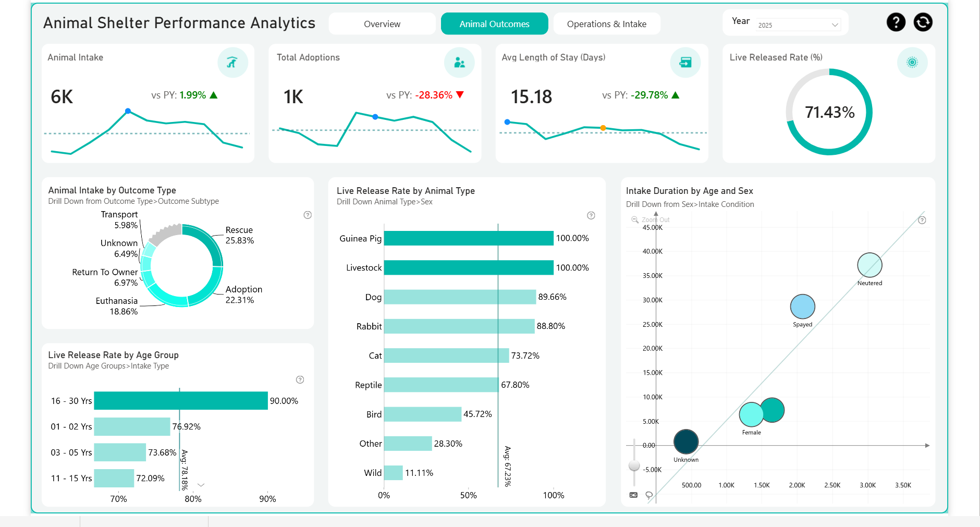Click help icon on Intake Duration scatter chart
The image size is (980, 527).
point(923,220)
